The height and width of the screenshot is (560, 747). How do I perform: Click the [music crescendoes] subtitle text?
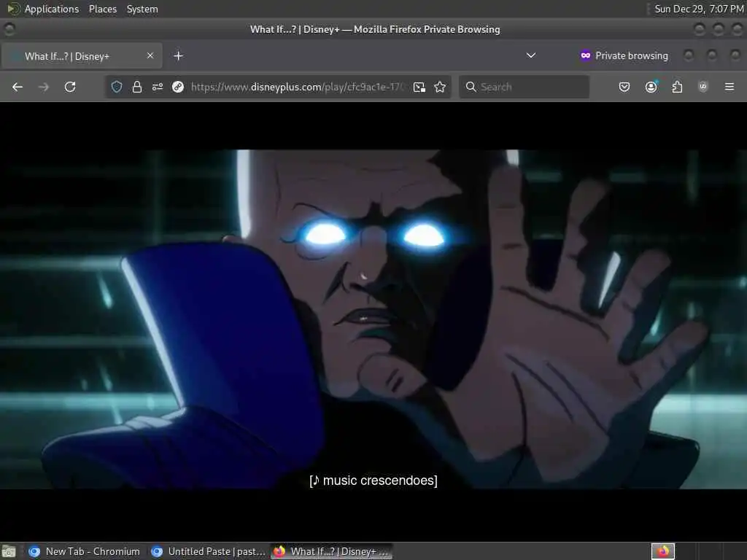(373, 480)
